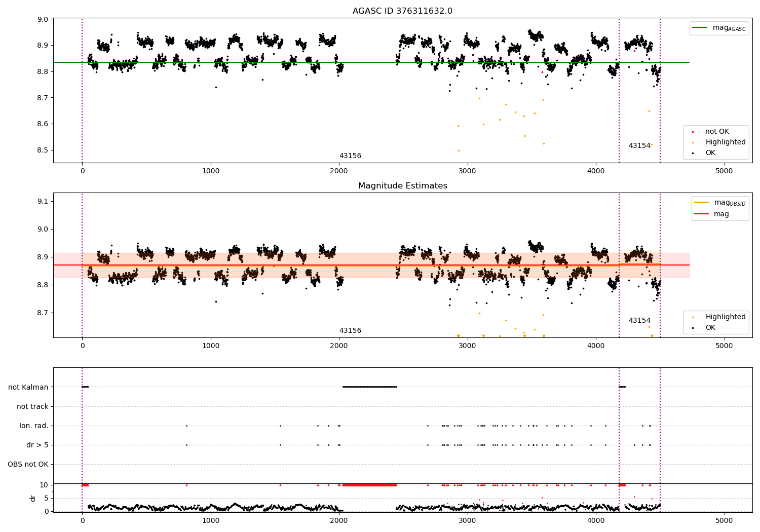Click obsid label 43156 in Magnitude Estimates plot
760x532 pixels.
pyautogui.click(x=350, y=331)
